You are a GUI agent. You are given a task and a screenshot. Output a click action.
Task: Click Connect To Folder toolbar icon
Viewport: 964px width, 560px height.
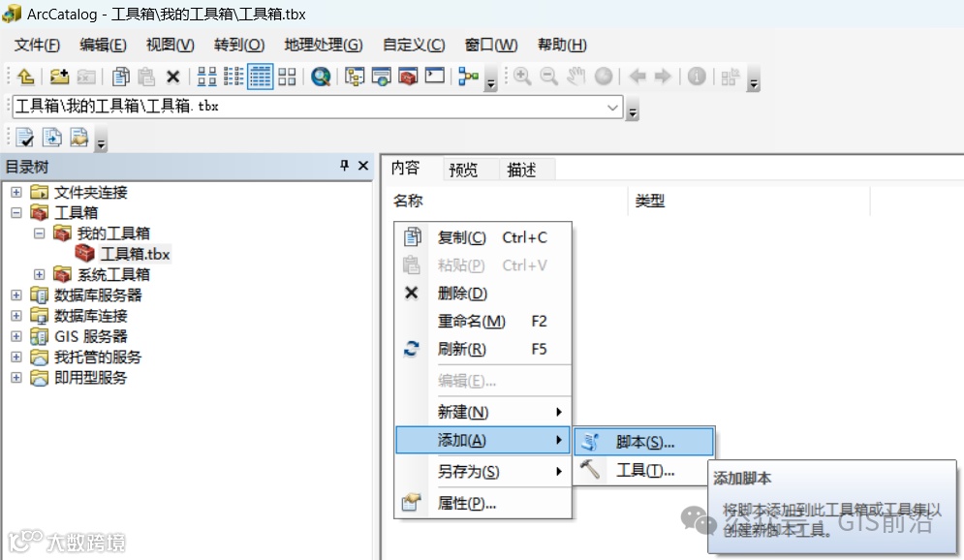pos(59,77)
